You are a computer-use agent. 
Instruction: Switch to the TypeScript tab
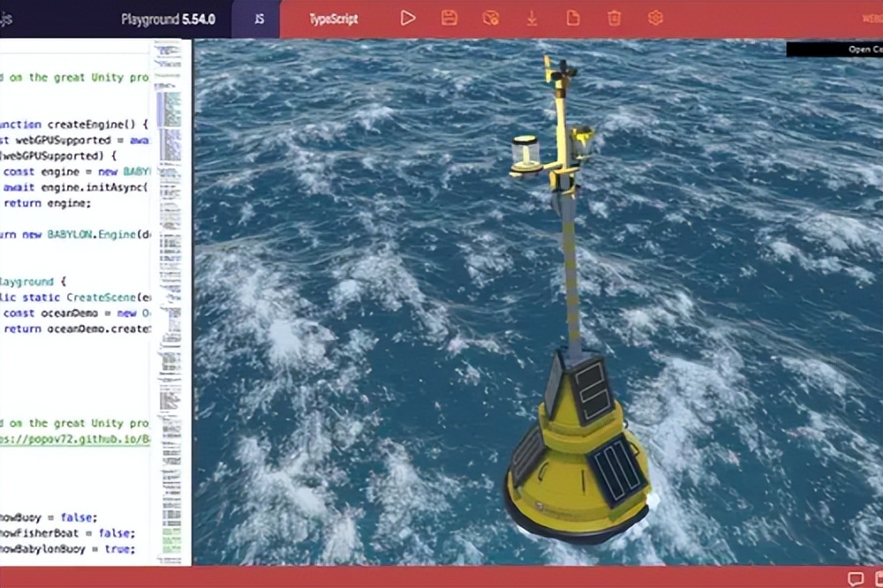point(333,18)
